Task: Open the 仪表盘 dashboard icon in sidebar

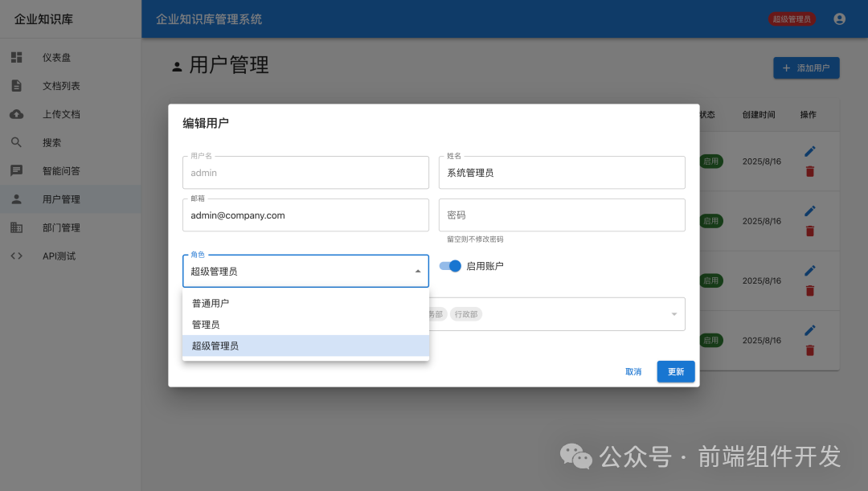Action: pos(16,57)
